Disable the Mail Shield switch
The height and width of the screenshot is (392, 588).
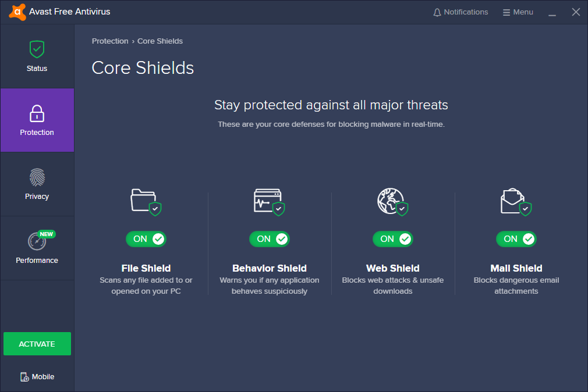pos(516,239)
